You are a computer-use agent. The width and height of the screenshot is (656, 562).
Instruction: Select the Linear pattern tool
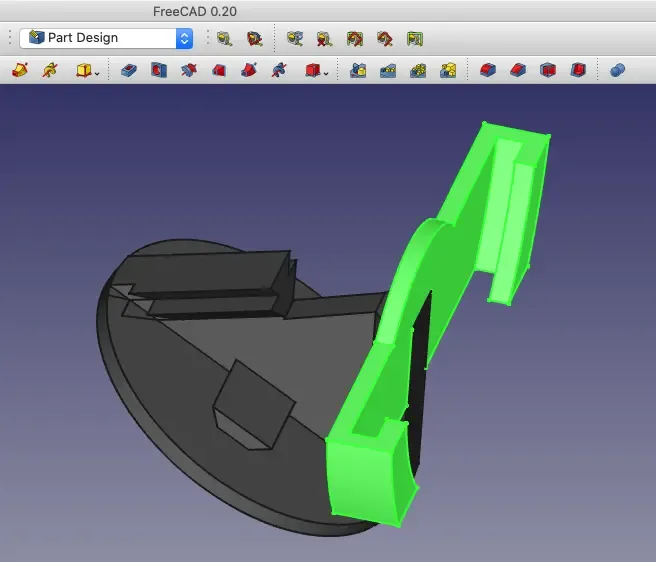[x=388, y=70]
